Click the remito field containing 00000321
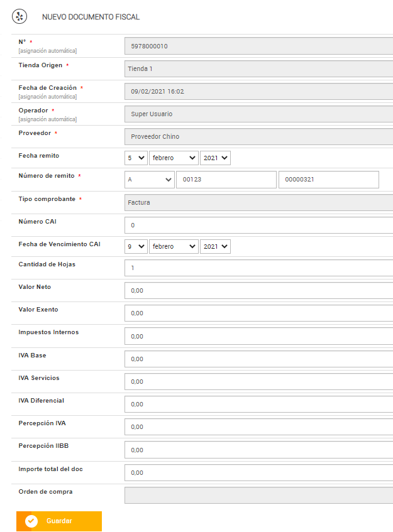393x532 pixels. tap(328, 180)
